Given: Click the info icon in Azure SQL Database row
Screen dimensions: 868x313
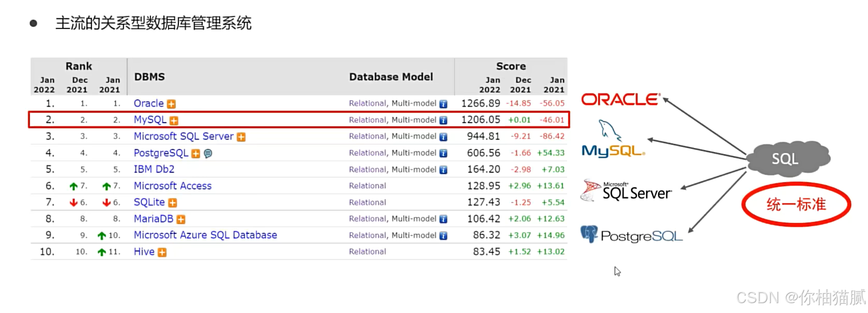Looking at the screenshot, I should [443, 236].
